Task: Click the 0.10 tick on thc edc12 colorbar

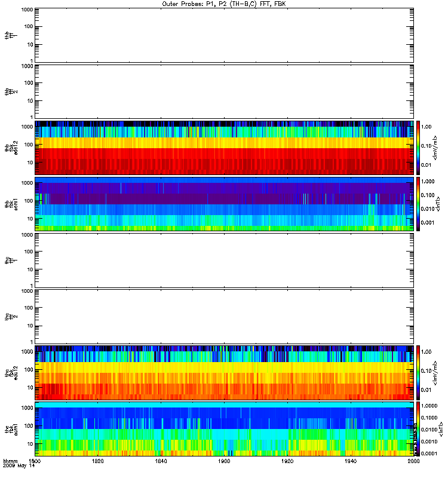Action: [426, 371]
